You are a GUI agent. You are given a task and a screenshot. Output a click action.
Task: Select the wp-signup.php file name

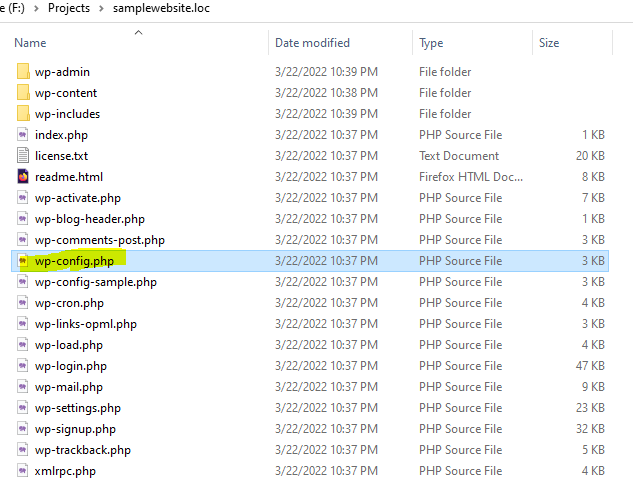click(75, 429)
